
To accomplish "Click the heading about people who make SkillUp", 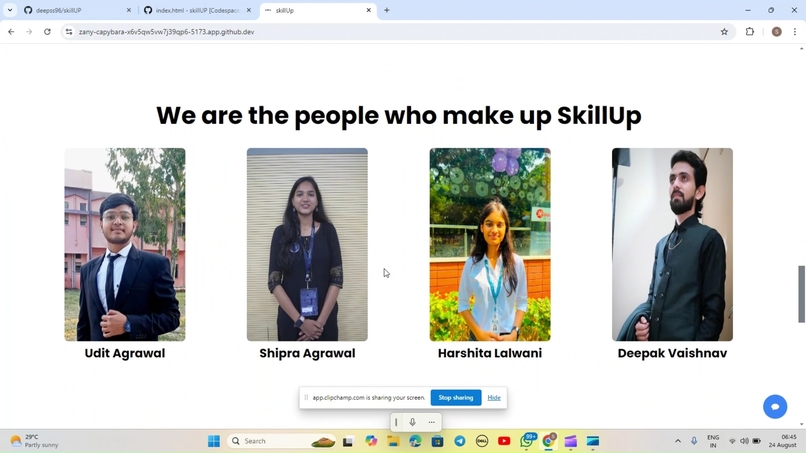I will click(x=399, y=116).
